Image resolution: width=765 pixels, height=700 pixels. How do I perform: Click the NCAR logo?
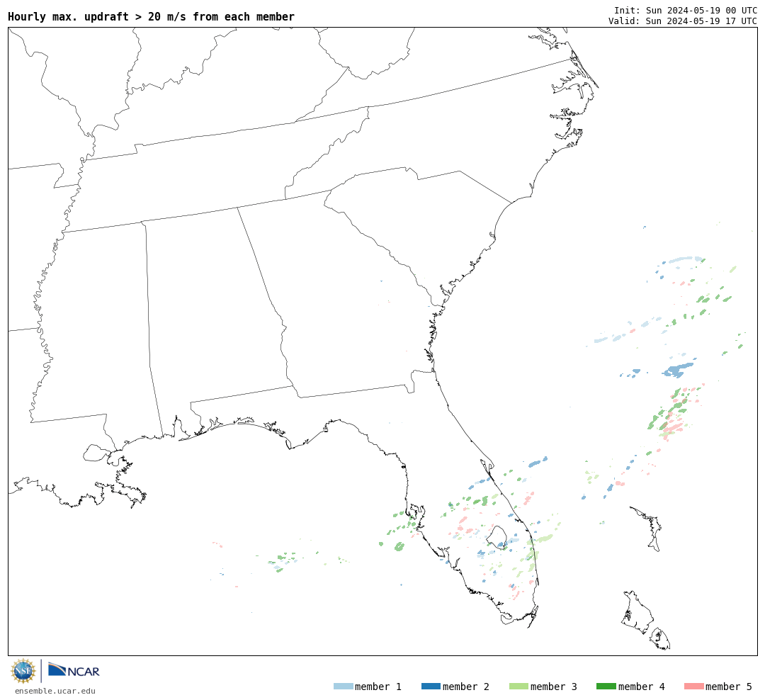[x=74, y=670]
